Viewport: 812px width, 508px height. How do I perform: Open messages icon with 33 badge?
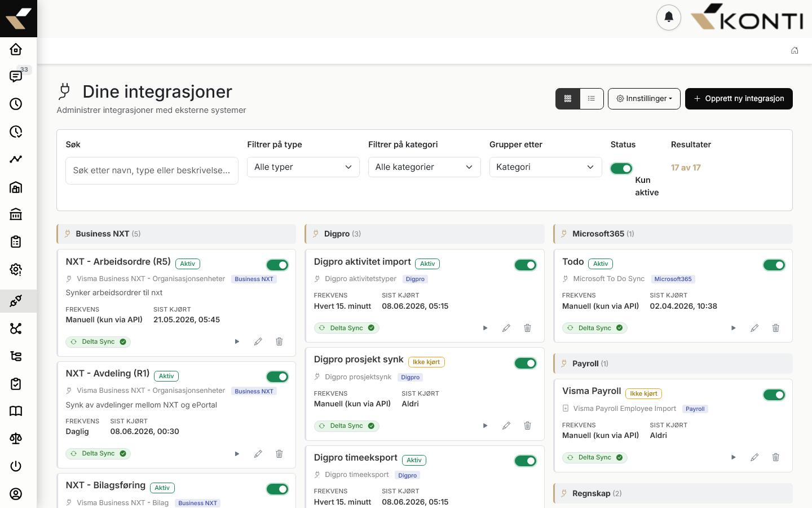click(x=16, y=76)
